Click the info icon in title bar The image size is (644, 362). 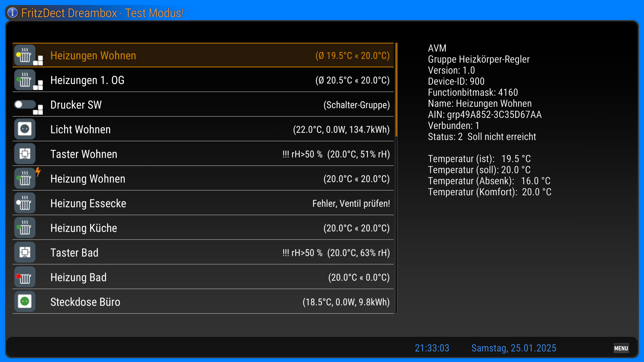coord(13,13)
